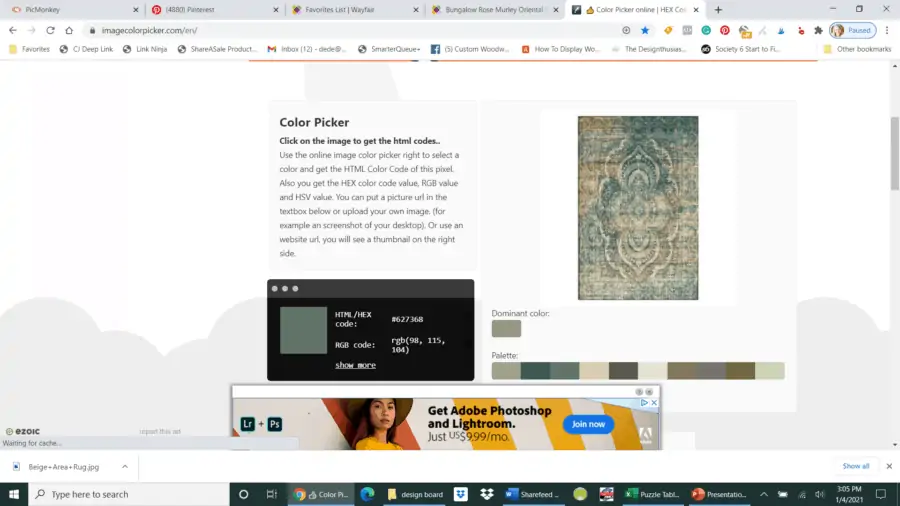Image resolution: width=900 pixels, height=506 pixels.
Task: Open Dropbox from the taskbar
Action: click(x=486, y=494)
